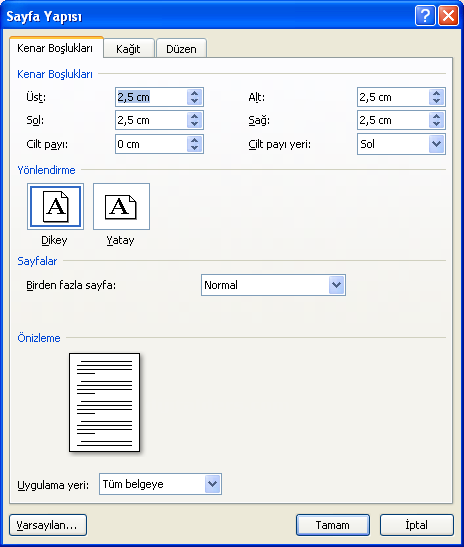Viewport: 464px width, 547px height.
Task: Increase the Üst margin value
Action: point(194,93)
